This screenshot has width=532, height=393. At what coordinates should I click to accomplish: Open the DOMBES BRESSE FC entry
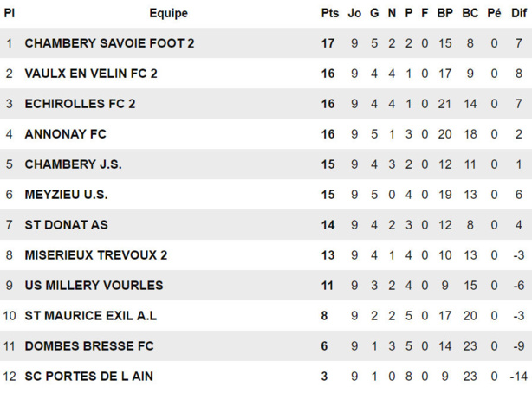tap(89, 346)
